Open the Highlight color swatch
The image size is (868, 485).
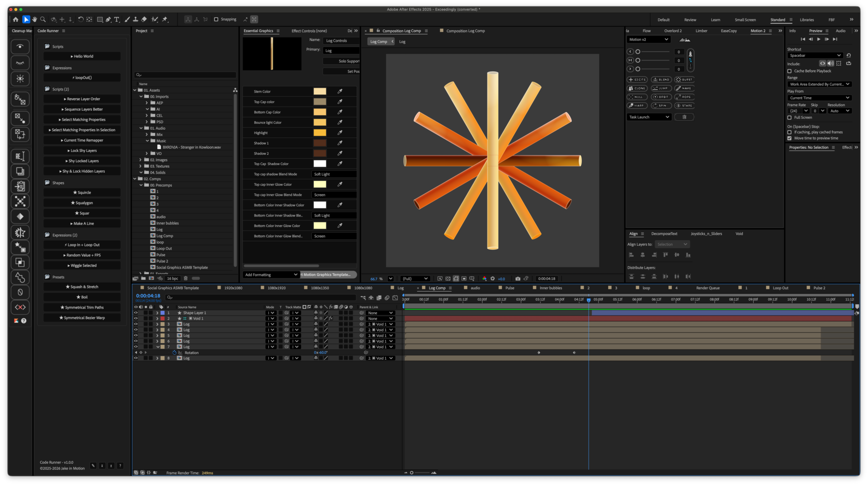tap(320, 133)
